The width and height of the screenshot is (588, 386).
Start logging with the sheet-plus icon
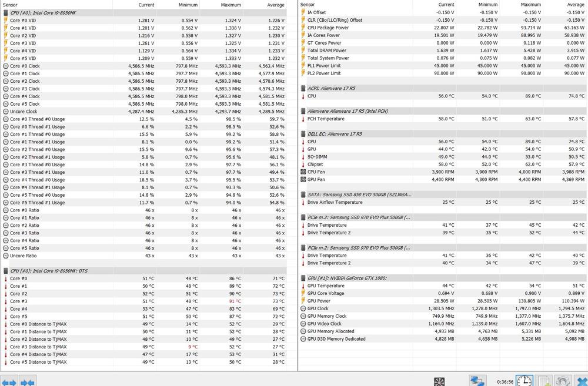click(x=544, y=381)
